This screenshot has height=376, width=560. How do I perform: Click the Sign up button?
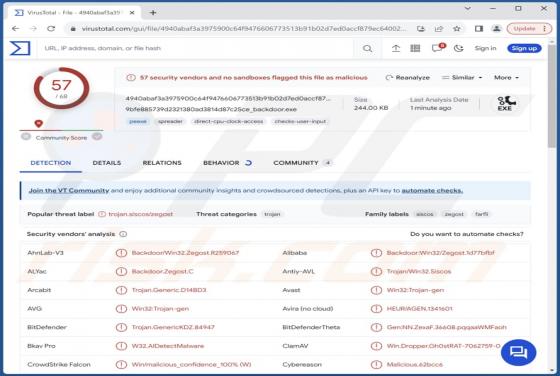click(524, 48)
